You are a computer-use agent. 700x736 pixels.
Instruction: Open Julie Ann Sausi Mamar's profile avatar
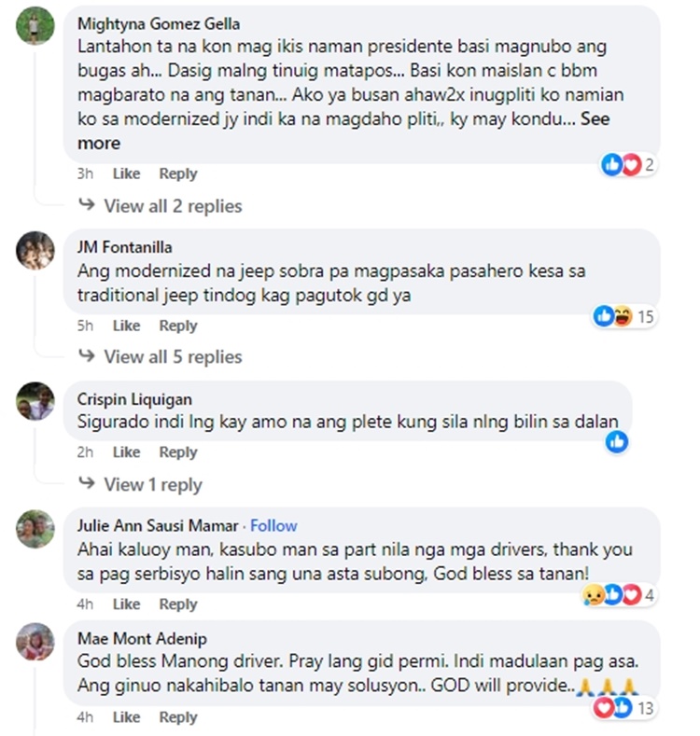[35, 529]
